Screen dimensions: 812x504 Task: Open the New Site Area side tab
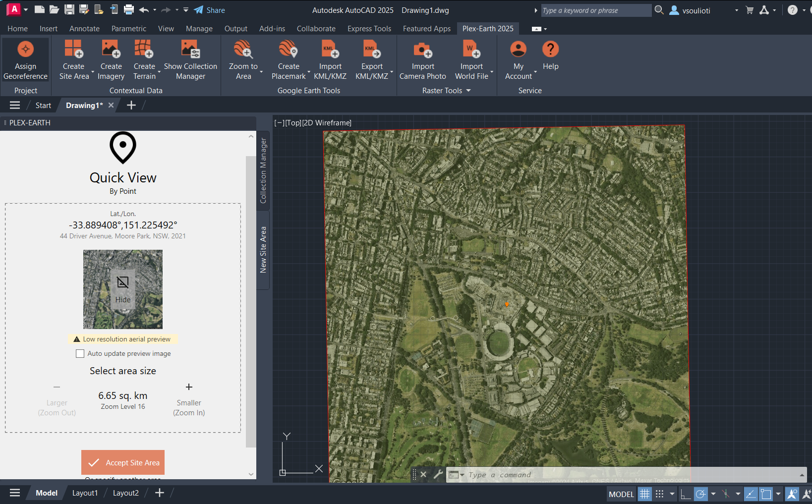tap(263, 250)
